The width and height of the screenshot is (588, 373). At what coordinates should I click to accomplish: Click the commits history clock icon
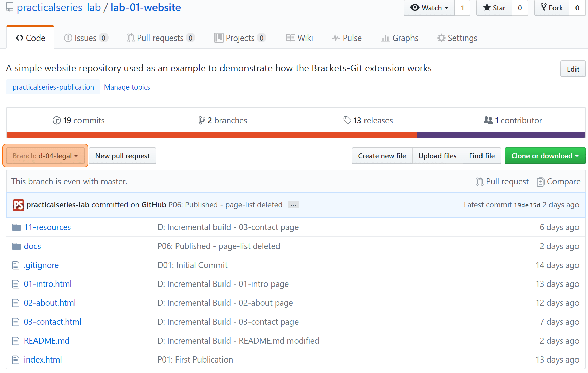pyautogui.click(x=56, y=120)
